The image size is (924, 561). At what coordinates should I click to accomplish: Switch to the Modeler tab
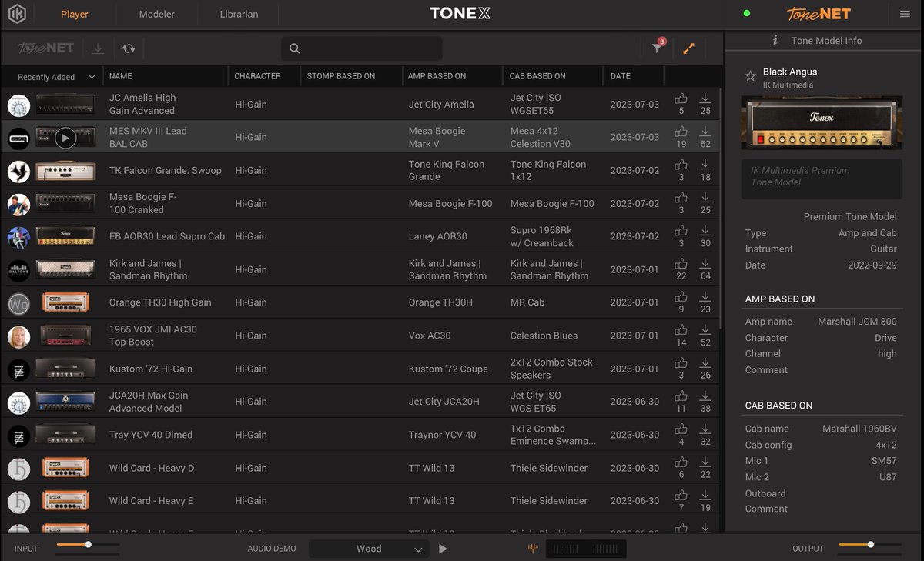tap(156, 13)
